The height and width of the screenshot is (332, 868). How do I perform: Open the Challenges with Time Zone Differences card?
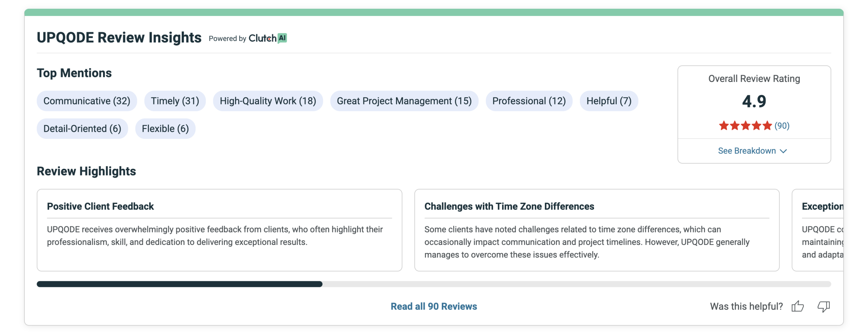click(x=597, y=230)
